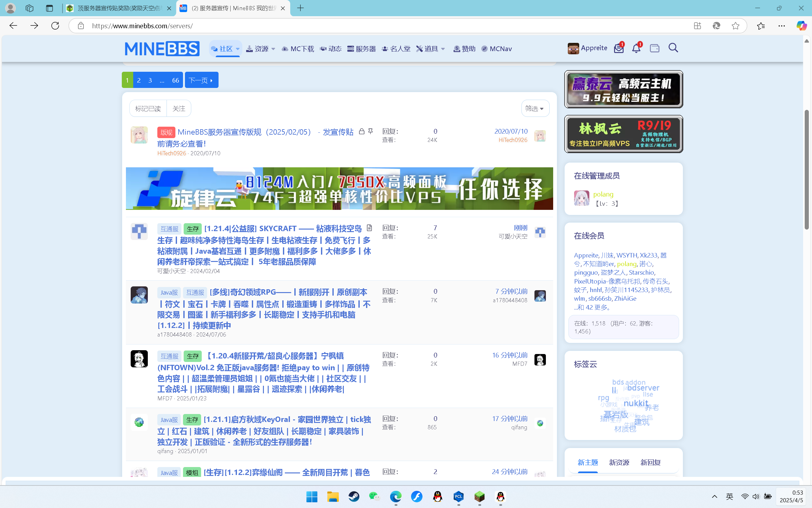812x508 pixels.
Task: Switch to the 新主题 tab
Action: pos(587,462)
